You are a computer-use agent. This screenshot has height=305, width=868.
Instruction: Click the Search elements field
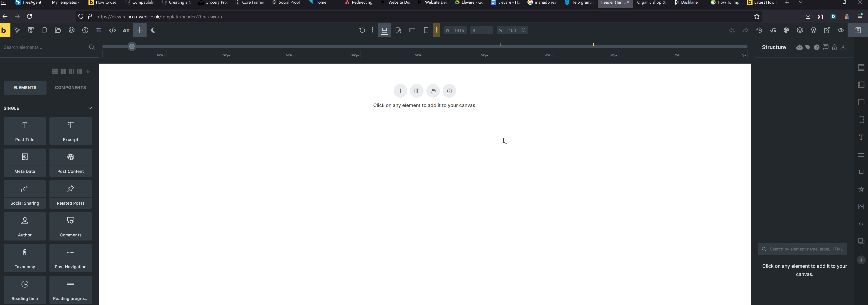[x=44, y=47]
